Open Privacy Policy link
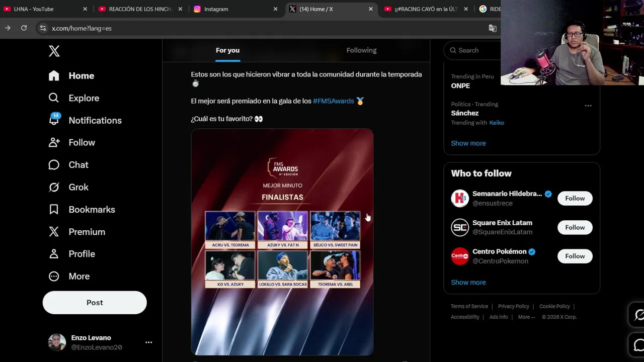 (514, 306)
